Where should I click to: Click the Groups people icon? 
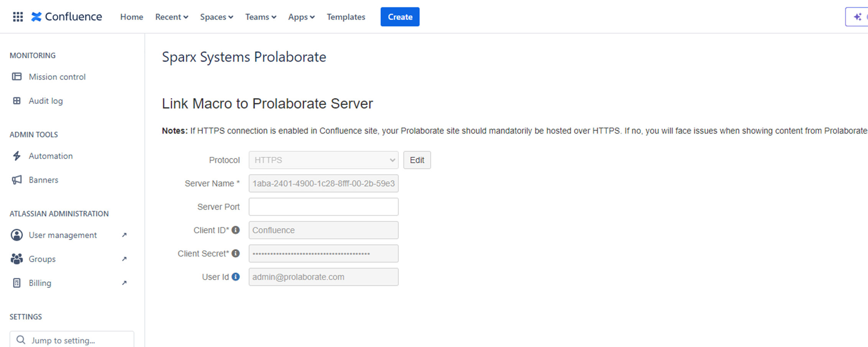click(16, 259)
